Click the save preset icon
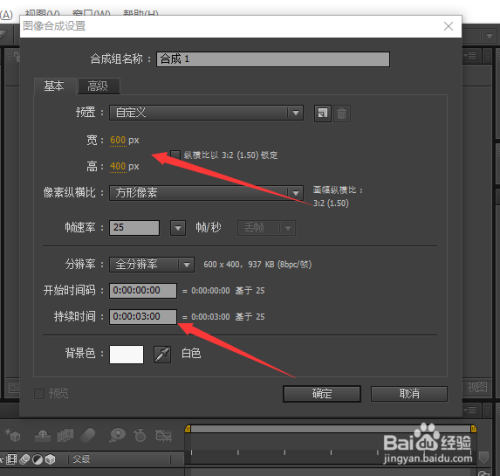Screen dimensions: 500x476 pyautogui.click(x=322, y=113)
